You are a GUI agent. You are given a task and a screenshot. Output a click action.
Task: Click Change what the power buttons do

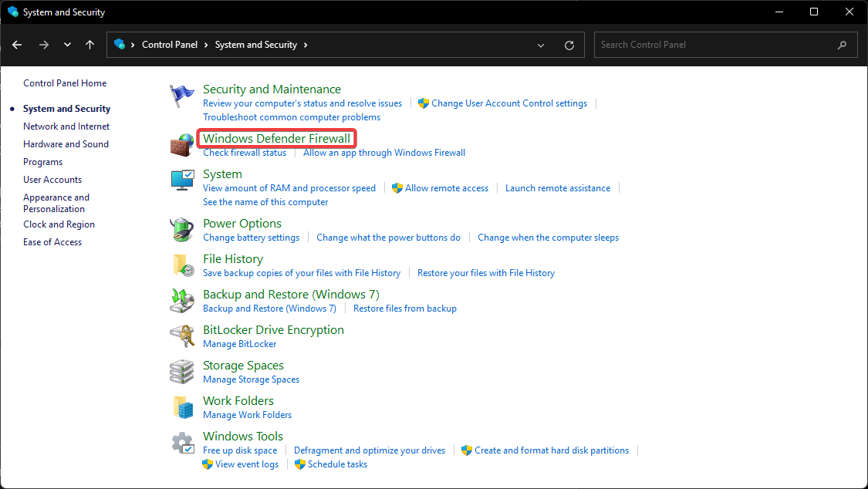(x=389, y=238)
